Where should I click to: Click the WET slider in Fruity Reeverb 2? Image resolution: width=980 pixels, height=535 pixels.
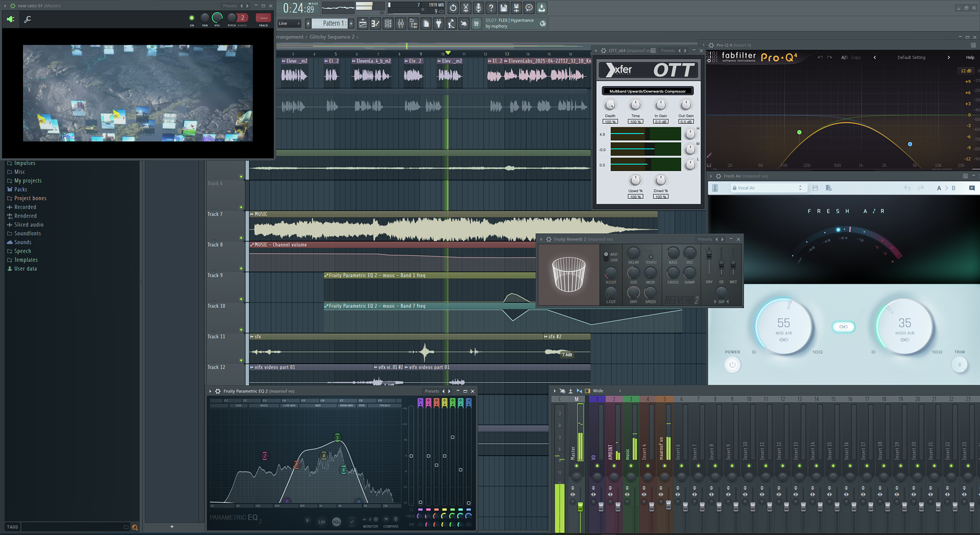point(733,265)
